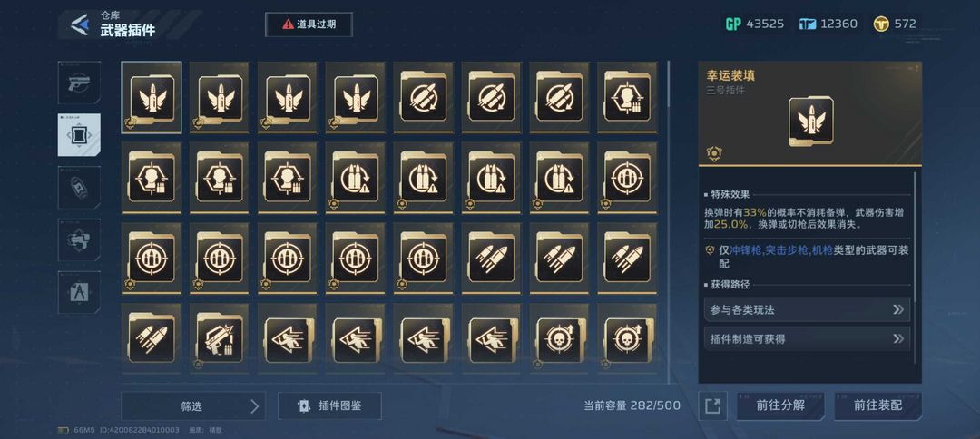Select the weapon plugin sidebar tab
This screenshot has width=980, height=439.
[x=79, y=135]
